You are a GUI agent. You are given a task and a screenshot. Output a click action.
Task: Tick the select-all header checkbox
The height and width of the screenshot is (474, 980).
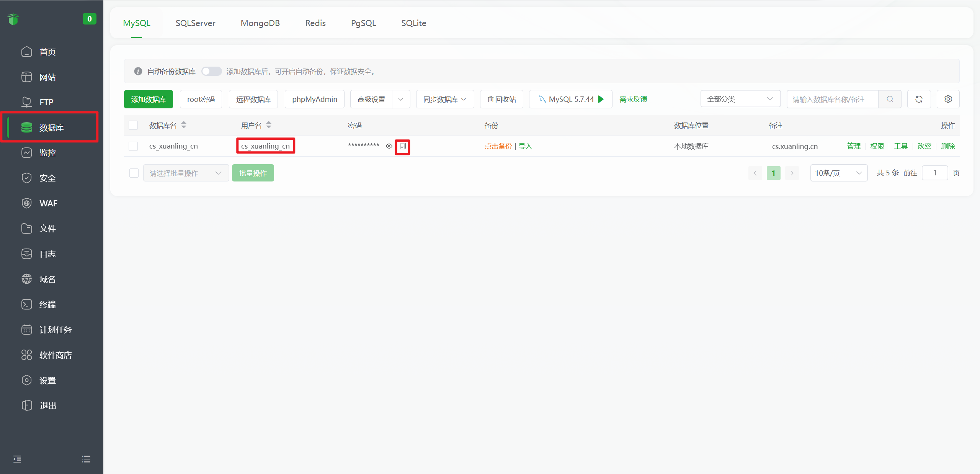coord(133,125)
